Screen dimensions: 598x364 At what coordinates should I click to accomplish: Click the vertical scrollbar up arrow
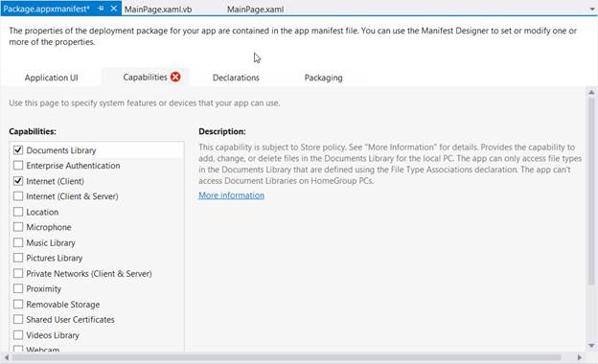[591, 92]
